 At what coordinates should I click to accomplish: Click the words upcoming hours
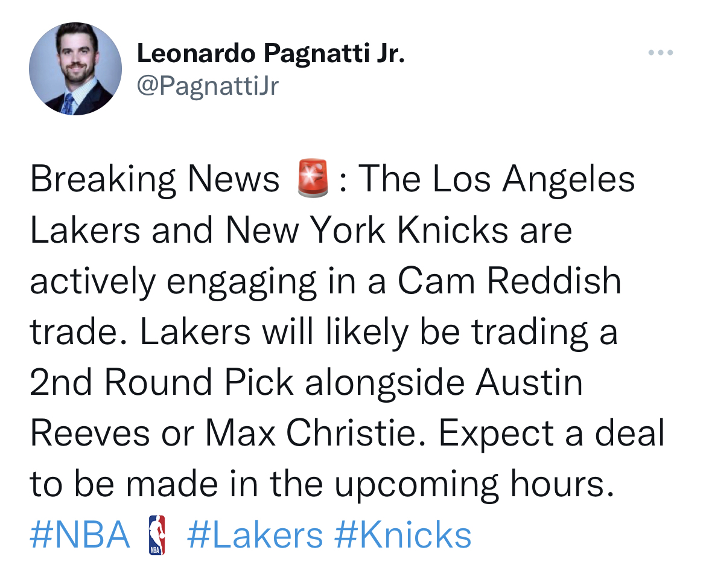tap(474, 485)
